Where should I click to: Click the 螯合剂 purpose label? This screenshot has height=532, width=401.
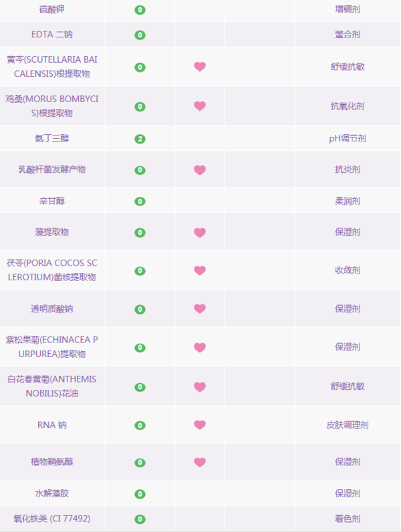348,34
